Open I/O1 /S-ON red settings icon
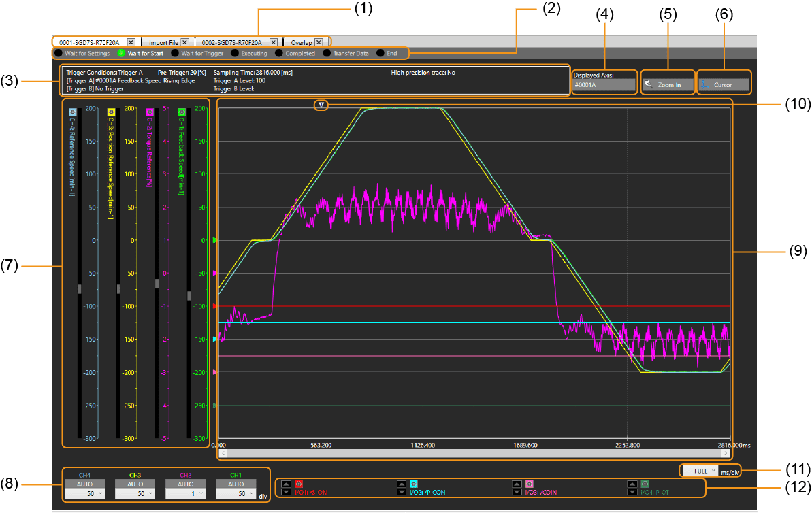812x513 pixels. [299, 484]
